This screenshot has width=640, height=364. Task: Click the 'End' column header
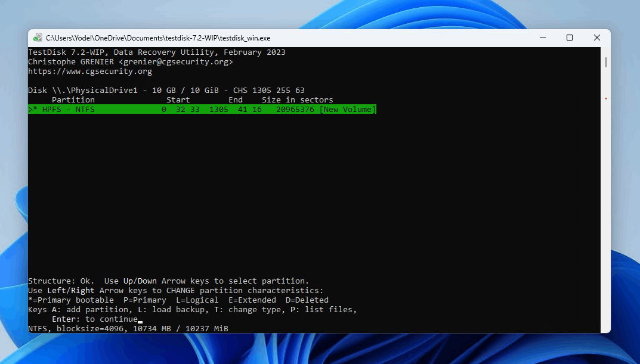click(236, 100)
